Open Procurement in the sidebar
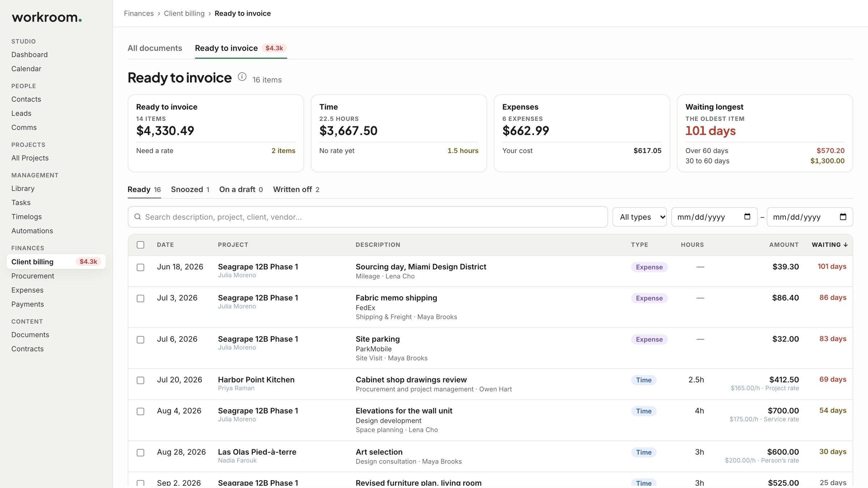 33,276
